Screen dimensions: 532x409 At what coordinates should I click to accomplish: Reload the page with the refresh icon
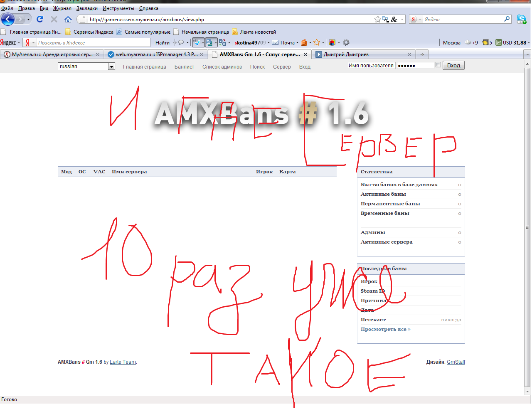pyautogui.click(x=40, y=19)
